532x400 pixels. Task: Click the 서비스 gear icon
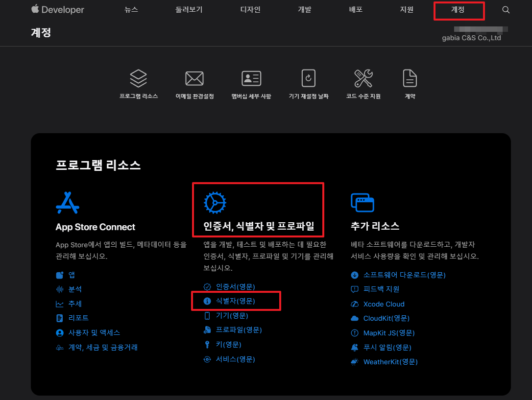click(207, 359)
